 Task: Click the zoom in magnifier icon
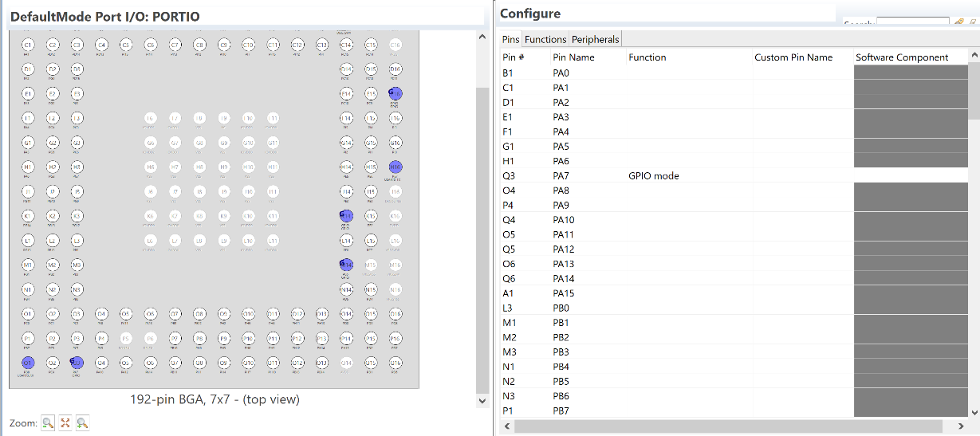pyautogui.click(x=82, y=422)
